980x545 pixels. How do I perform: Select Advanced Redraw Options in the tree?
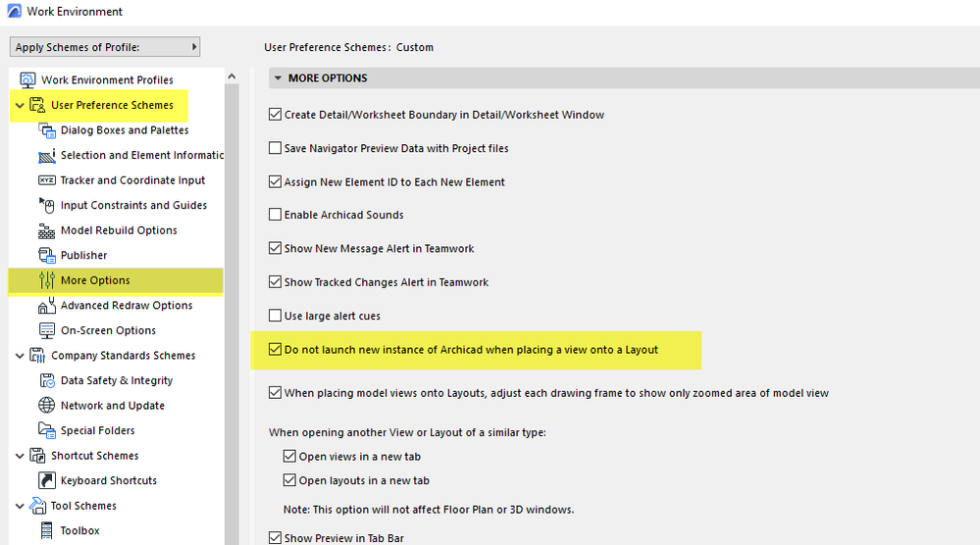click(x=126, y=306)
